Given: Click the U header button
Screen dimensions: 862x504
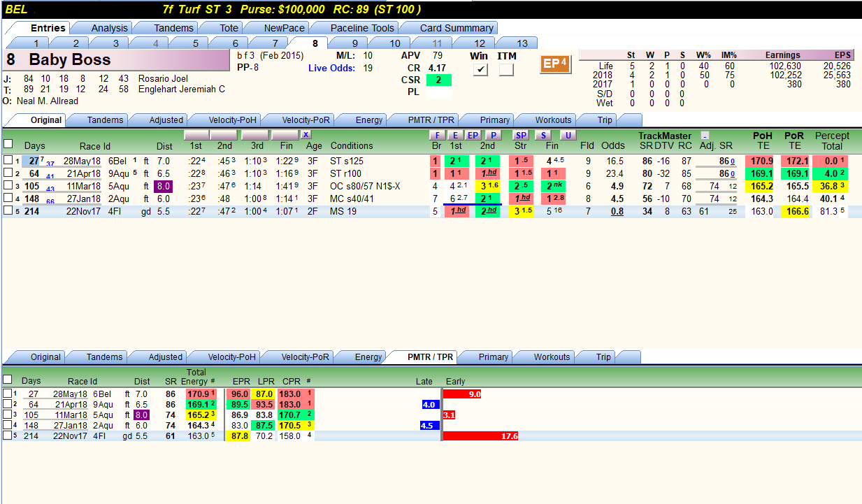Looking at the screenshot, I should (567, 135).
